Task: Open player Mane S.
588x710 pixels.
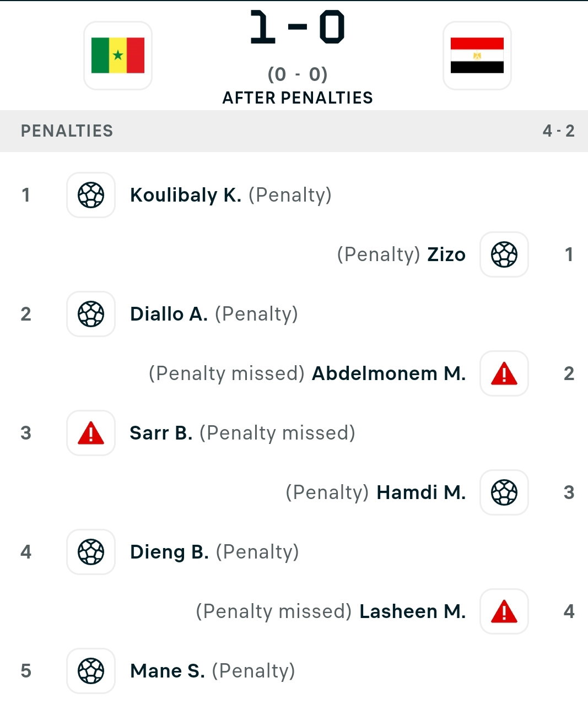Action: click(x=168, y=671)
